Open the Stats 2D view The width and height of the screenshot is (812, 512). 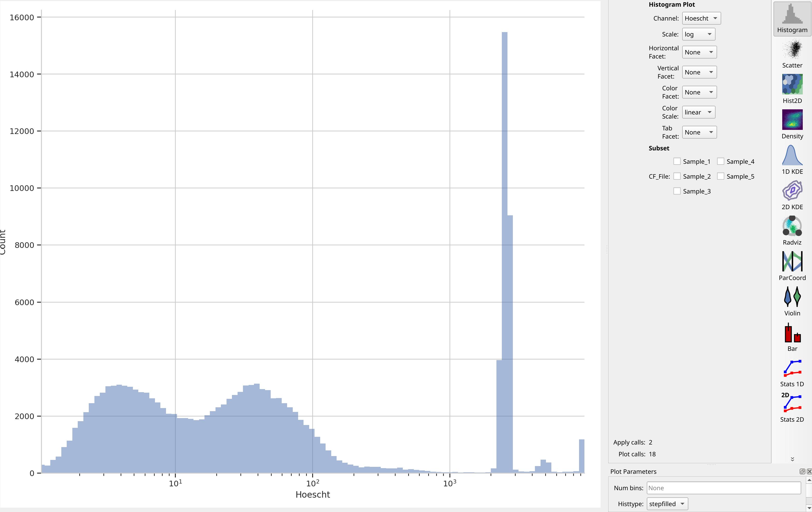point(792,408)
